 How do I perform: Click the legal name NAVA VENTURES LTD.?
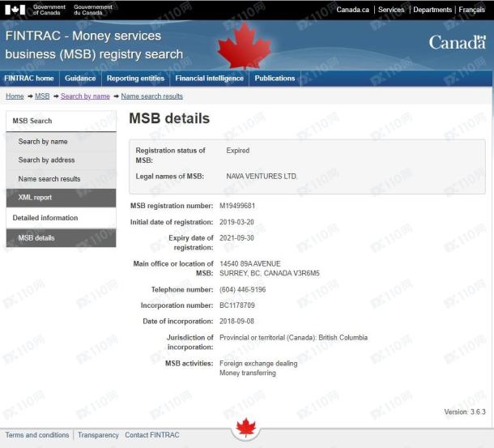[x=262, y=177]
